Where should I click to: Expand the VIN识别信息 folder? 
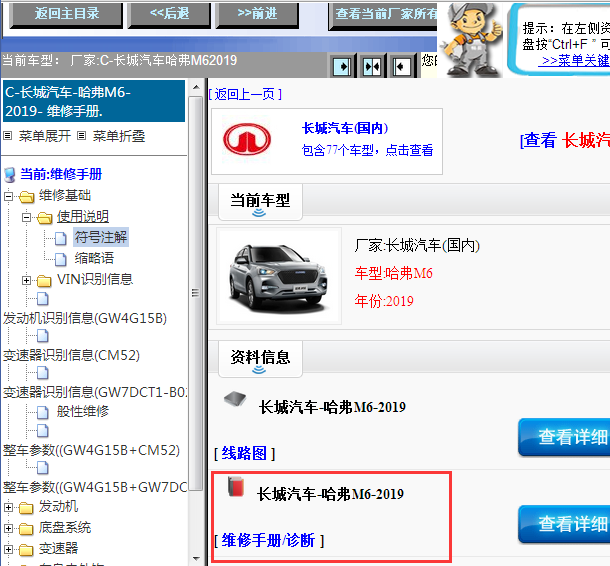(26, 280)
